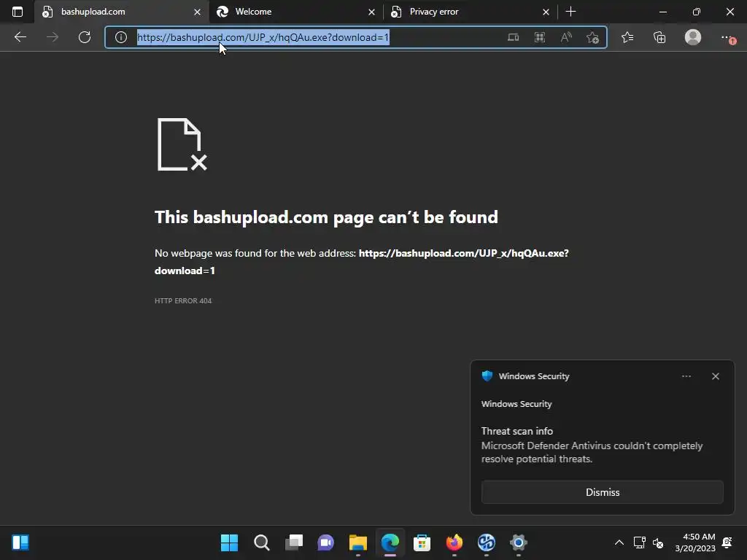747x560 pixels.
Task: Click the forward navigation arrow
Action: (x=53, y=37)
